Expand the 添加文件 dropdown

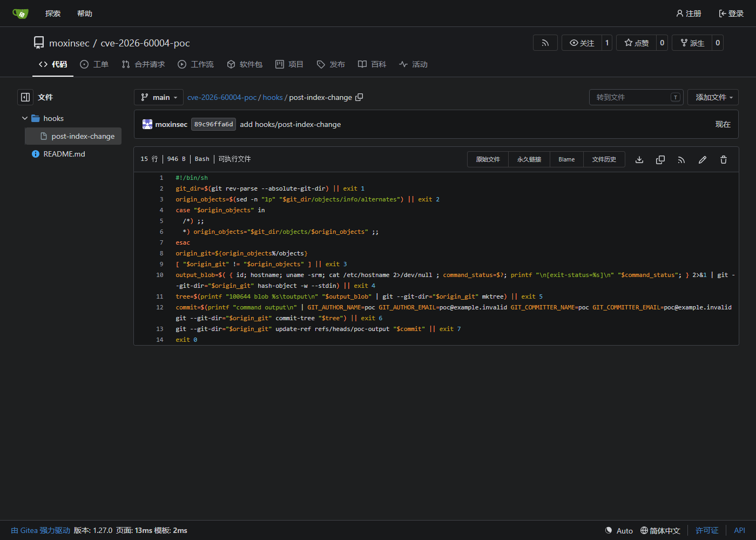click(713, 97)
